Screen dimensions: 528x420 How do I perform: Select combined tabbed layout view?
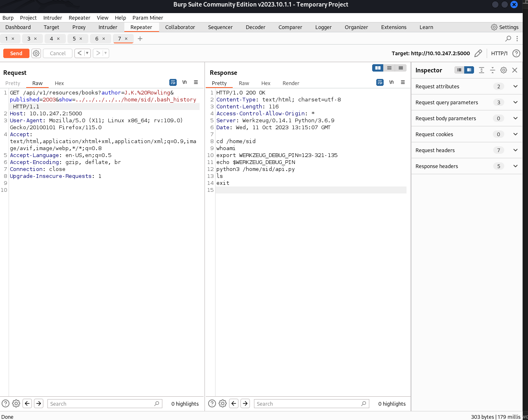point(401,68)
